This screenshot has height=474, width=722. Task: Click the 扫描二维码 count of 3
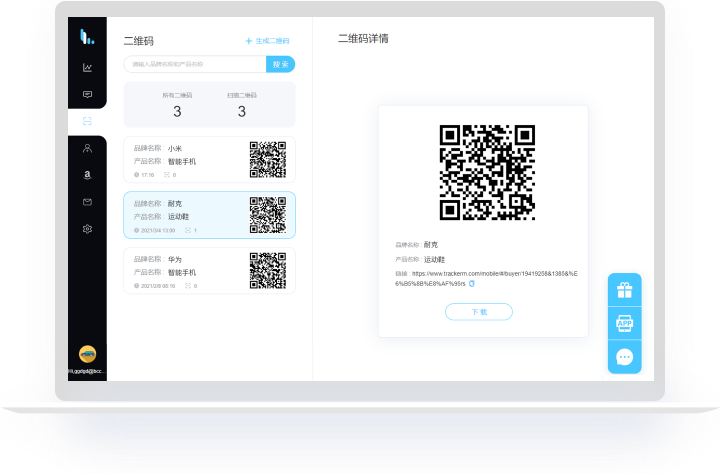(x=242, y=111)
